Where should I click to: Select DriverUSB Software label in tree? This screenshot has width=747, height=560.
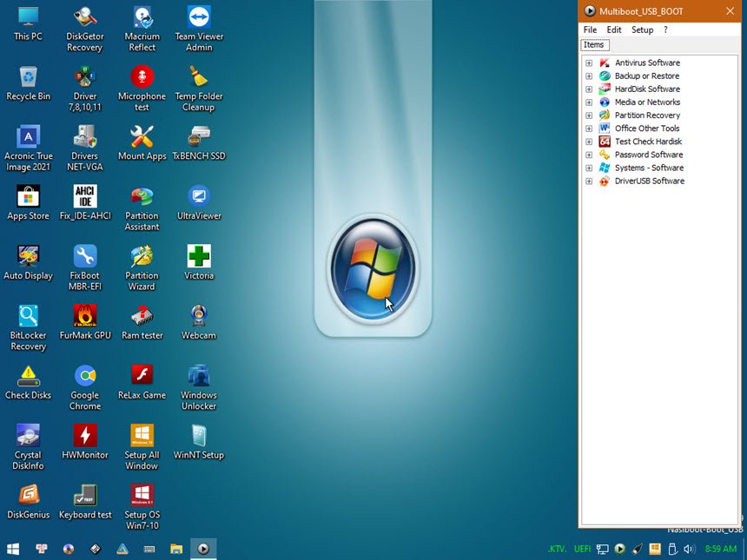pos(650,181)
